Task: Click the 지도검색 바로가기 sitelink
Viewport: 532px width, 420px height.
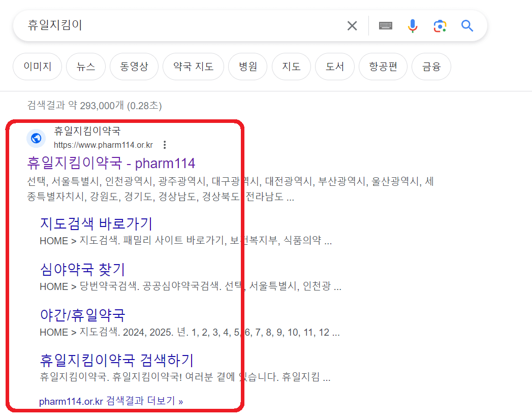Action: pyautogui.click(x=96, y=223)
